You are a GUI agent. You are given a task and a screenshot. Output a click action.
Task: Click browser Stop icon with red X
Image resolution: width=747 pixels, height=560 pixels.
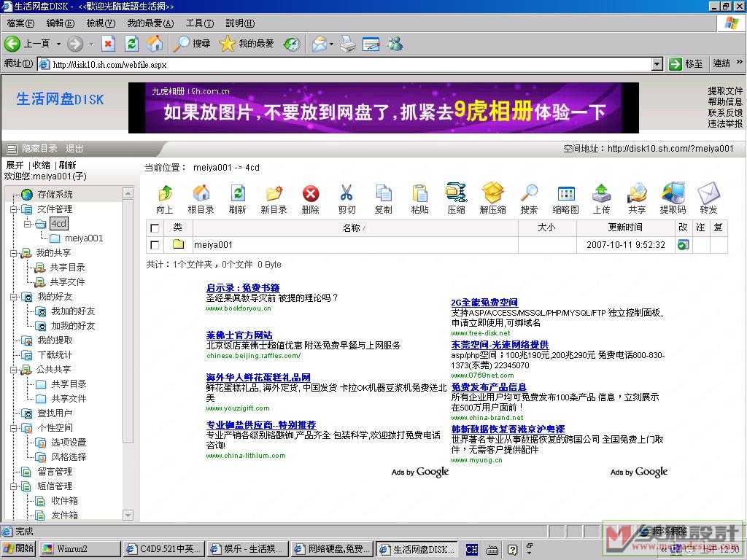click(x=108, y=44)
